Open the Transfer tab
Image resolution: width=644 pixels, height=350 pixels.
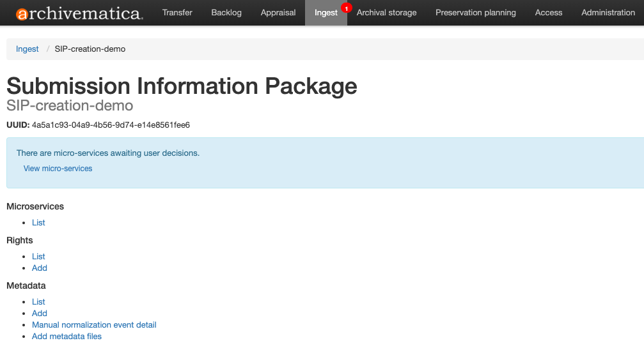pos(177,13)
